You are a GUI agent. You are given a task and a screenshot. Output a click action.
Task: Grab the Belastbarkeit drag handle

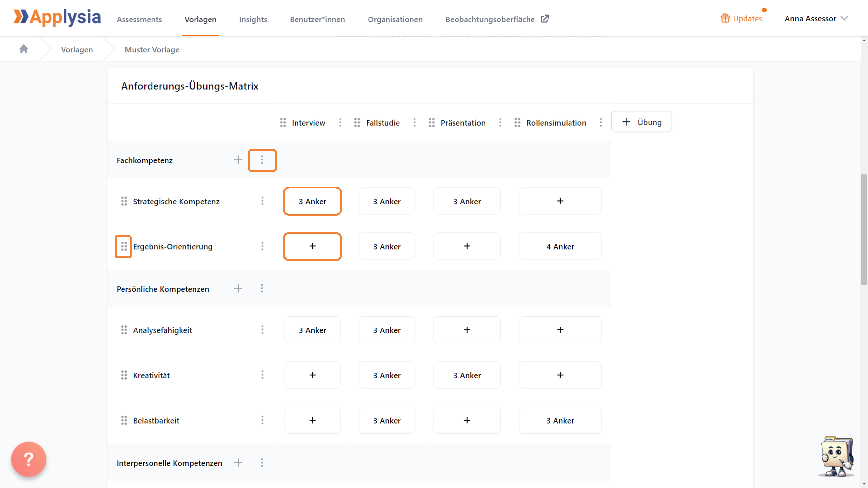(124, 420)
